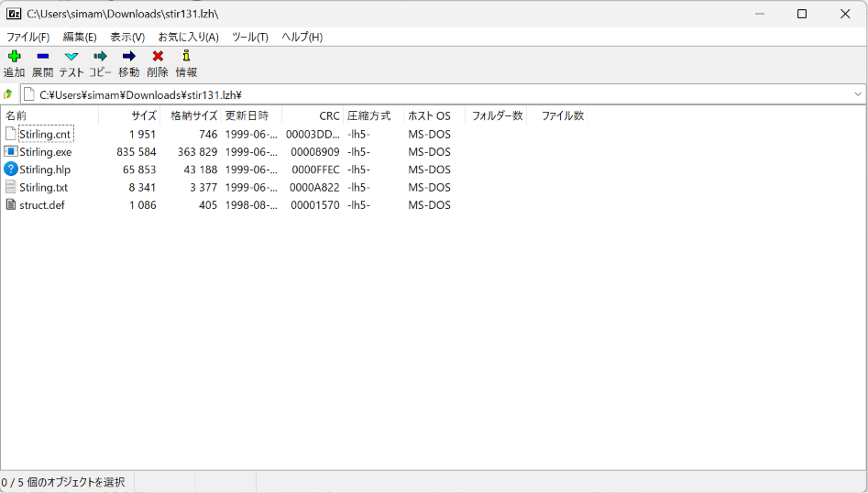
Task: Sort by the ファイル数 column header
Action: click(x=557, y=115)
